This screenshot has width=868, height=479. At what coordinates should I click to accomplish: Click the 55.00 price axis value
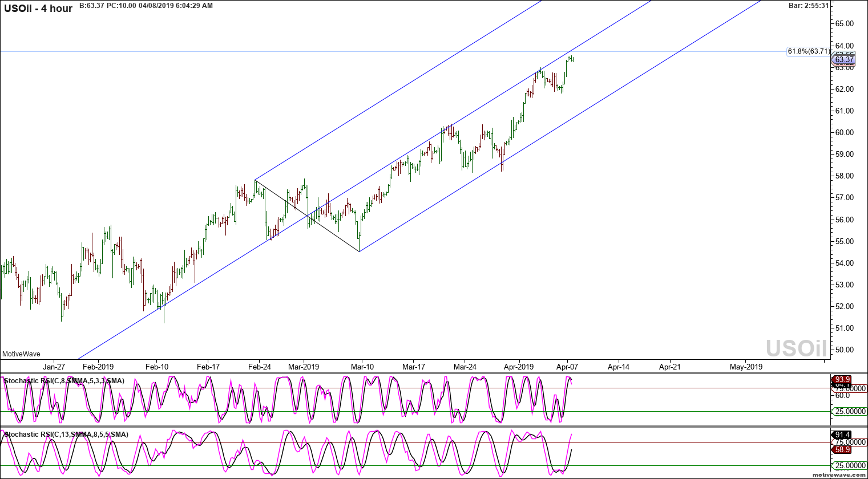pos(845,241)
